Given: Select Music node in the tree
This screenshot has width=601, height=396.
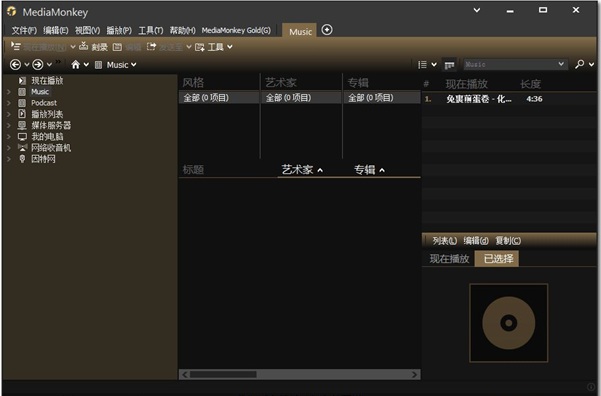Looking at the screenshot, I should [x=40, y=92].
